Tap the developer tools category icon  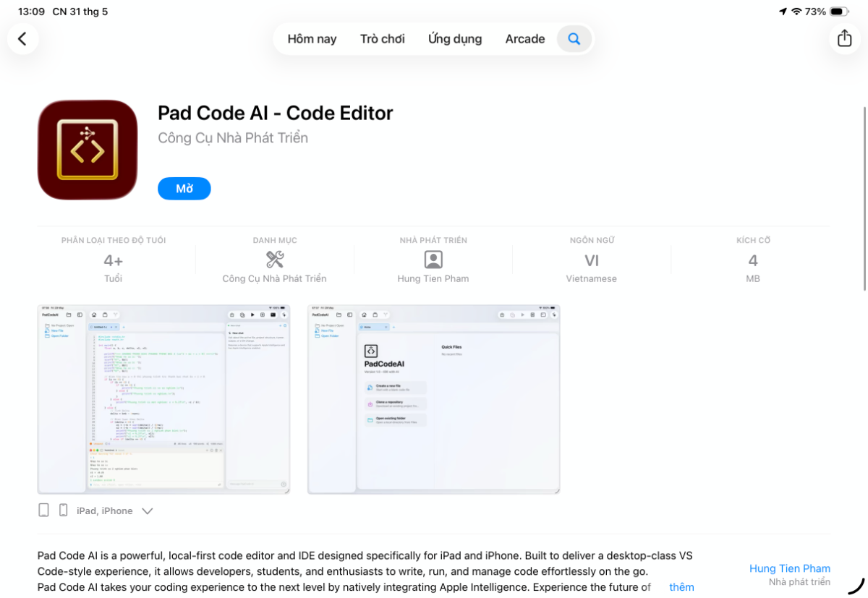click(274, 259)
